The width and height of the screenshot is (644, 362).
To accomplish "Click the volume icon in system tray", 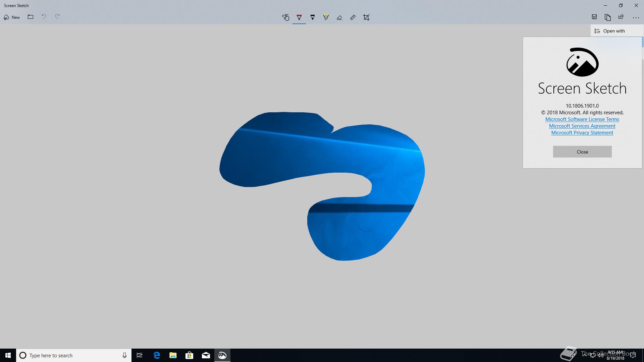I will 601,356.
